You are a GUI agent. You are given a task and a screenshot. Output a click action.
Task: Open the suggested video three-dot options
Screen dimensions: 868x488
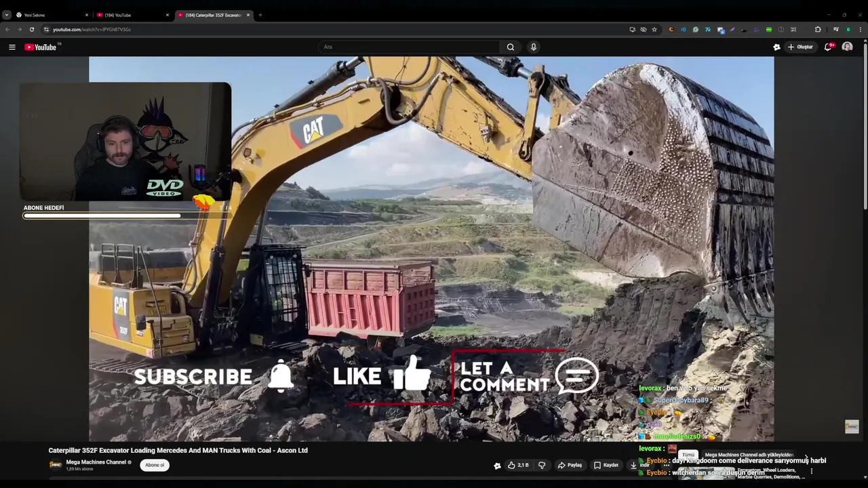pos(812,471)
